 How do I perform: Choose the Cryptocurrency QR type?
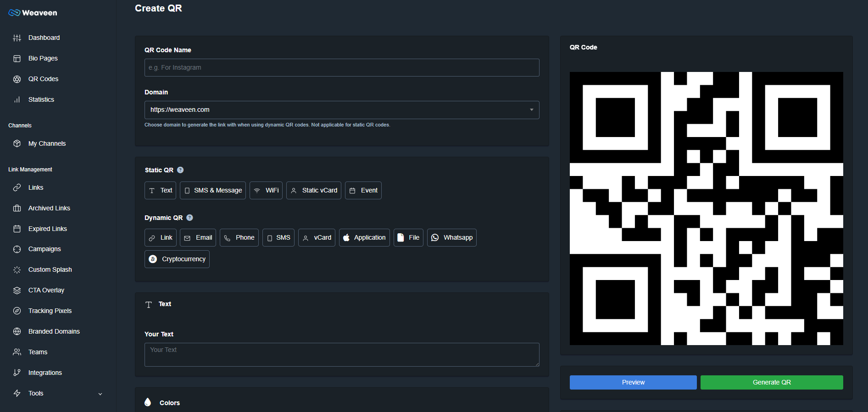tap(177, 259)
